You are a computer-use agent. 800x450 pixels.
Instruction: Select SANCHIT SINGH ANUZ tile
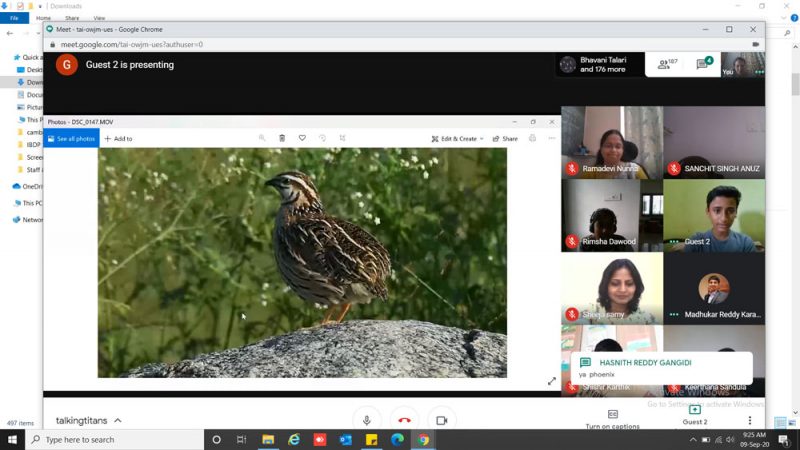coord(714,142)
